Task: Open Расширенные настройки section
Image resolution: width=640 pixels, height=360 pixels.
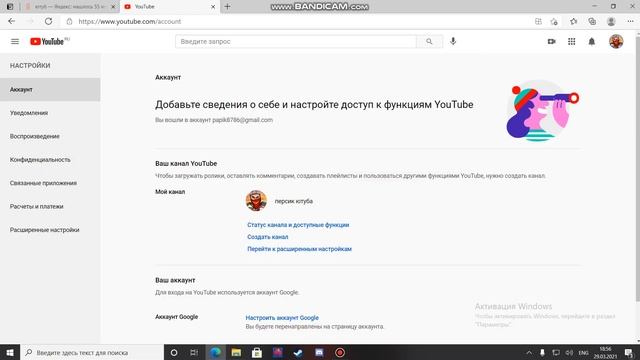Action: tap(44, 230)
